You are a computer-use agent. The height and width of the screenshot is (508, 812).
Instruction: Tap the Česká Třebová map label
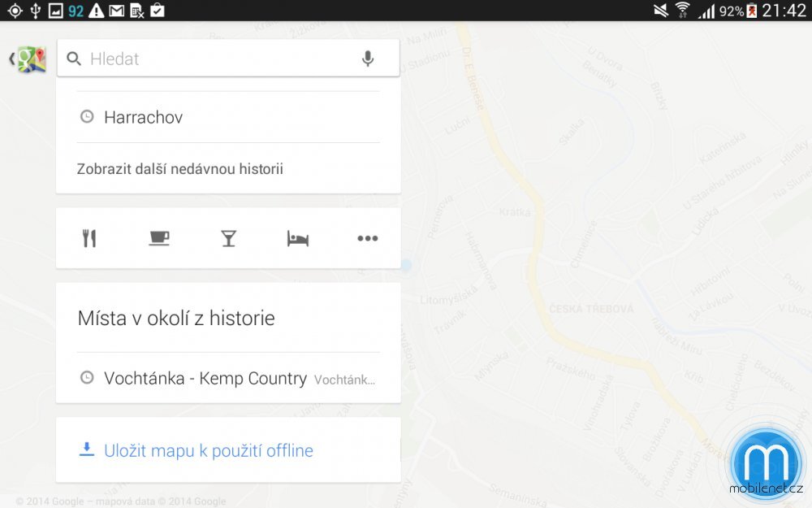pyautogui.click(x=580, y=309)
